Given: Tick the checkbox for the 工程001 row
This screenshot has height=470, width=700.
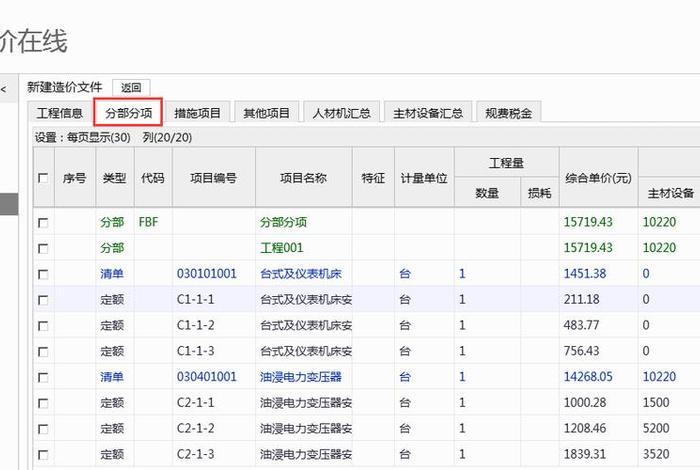Looking at the screenshot, I should tap(43, 248).
